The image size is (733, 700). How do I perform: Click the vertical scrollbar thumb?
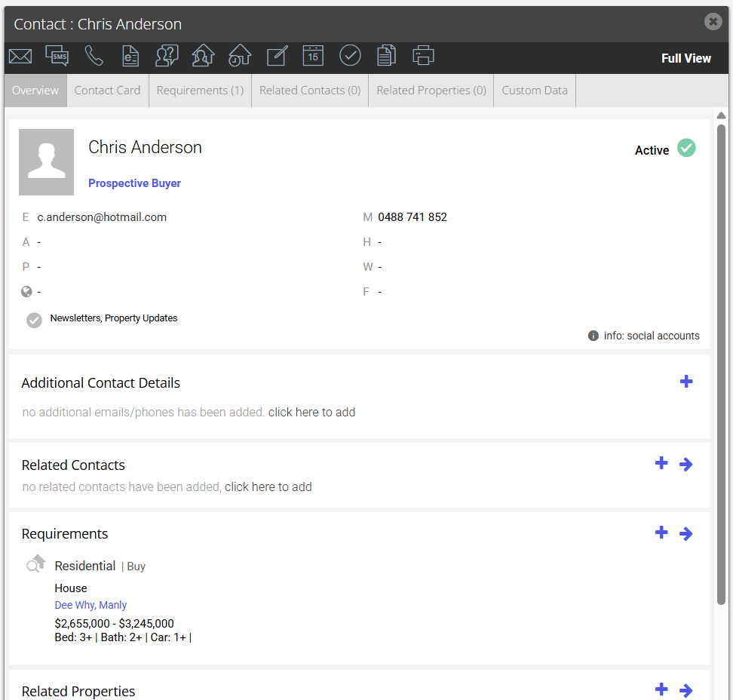pyautogui.click(x=722, y=364)
